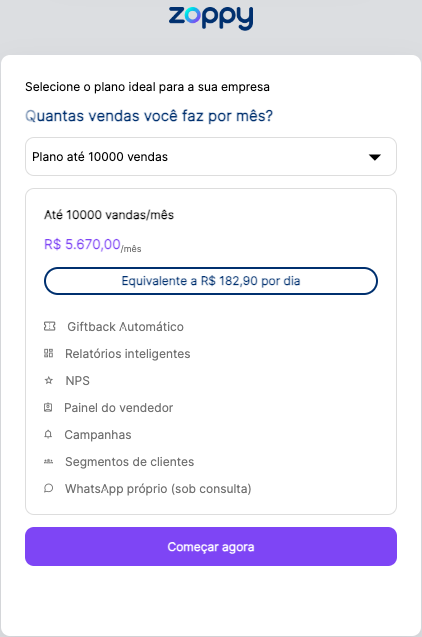Viewport: 422px width, 637px height.
Task: Click 'Equivalente a R$ 182,90 por dia' pill
Action: pos(211,281)
